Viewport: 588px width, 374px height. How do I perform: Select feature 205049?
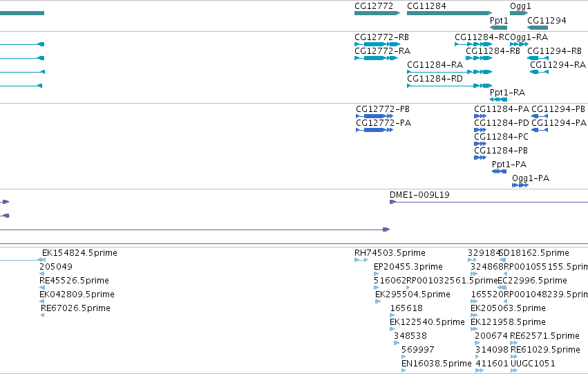[41, 274]
